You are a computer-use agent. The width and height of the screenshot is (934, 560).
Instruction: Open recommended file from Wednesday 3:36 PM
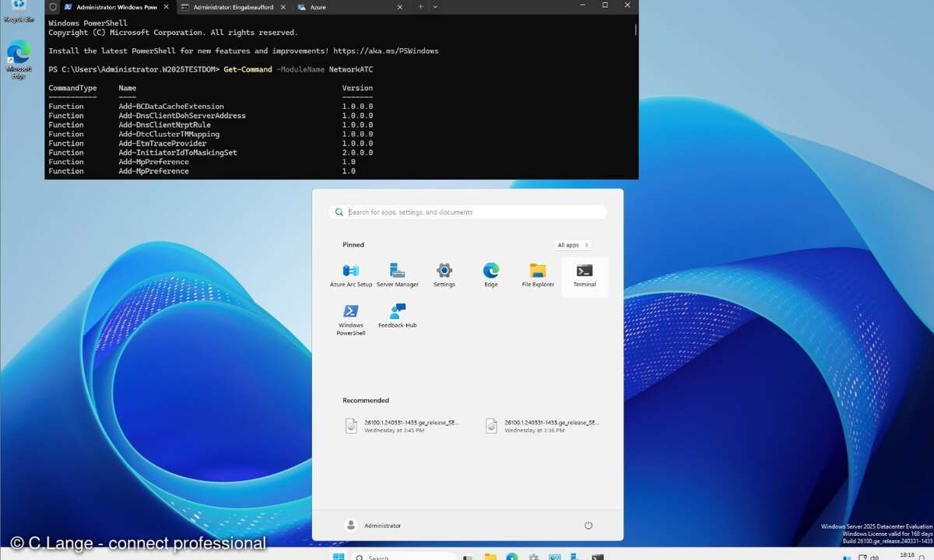[542, 425]
